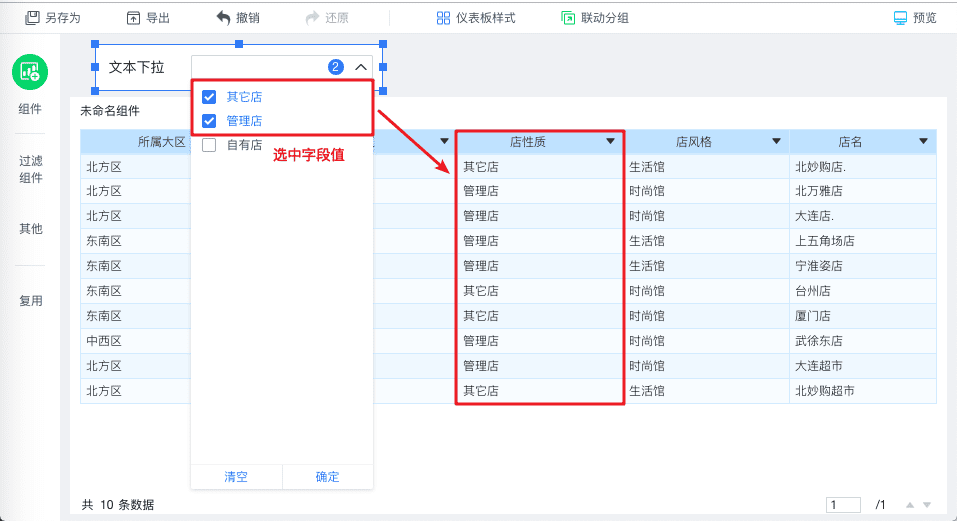Undo last action with 撤销

(x=238, y=18)
